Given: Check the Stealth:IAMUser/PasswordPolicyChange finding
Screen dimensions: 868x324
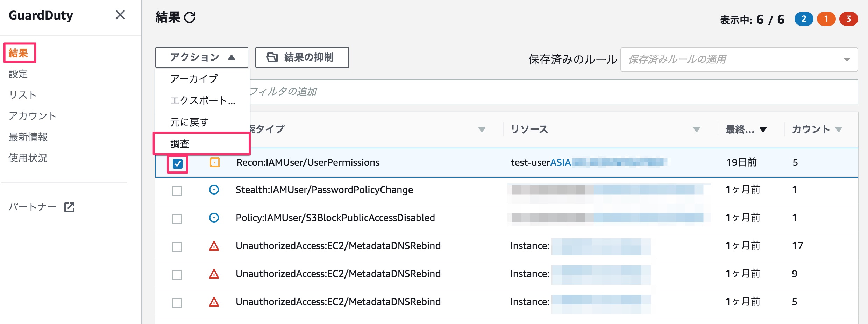Looking at the screenshot, I should pyautogui.click(x=177, y=190).
